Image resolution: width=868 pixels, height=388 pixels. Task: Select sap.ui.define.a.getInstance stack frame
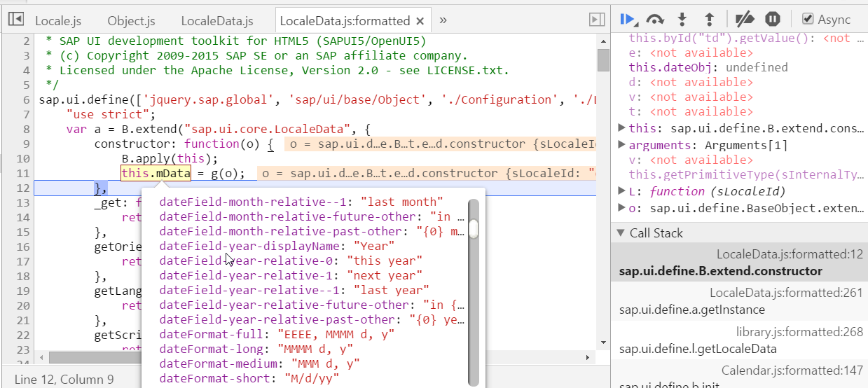739,301
